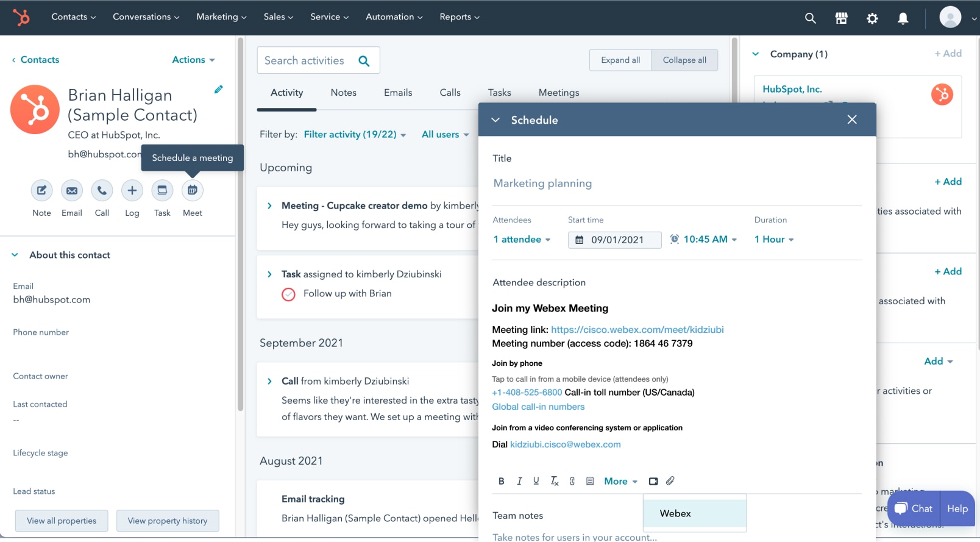Open the Marketplace icon
The height and width of the screenshot is (542, 980).
pyautogui.click(x=841, y=18)
